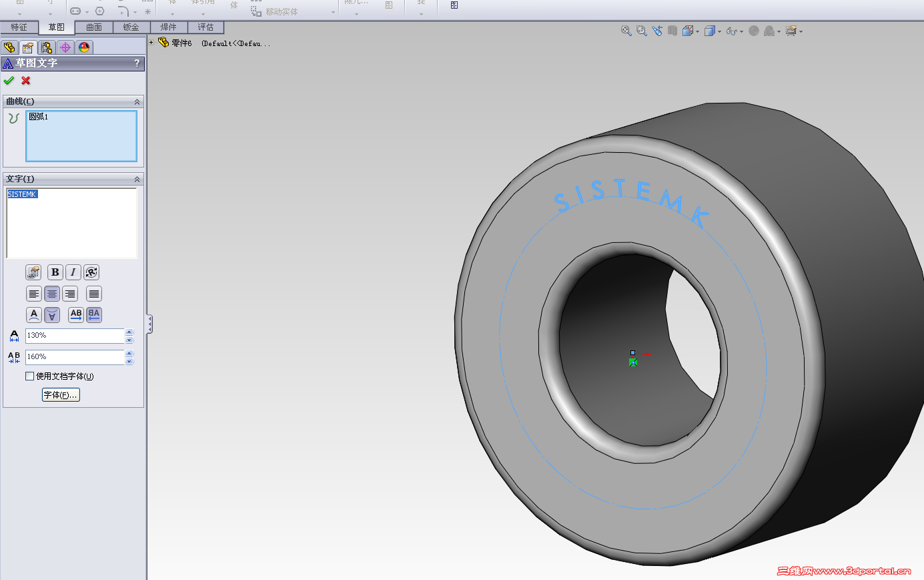Click the 160% spacing field
The image size is (924, 580).
75,357
